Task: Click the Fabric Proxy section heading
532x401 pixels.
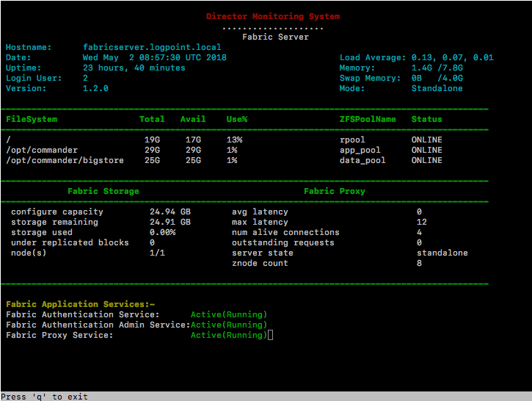Action: [x=335, y=191]
